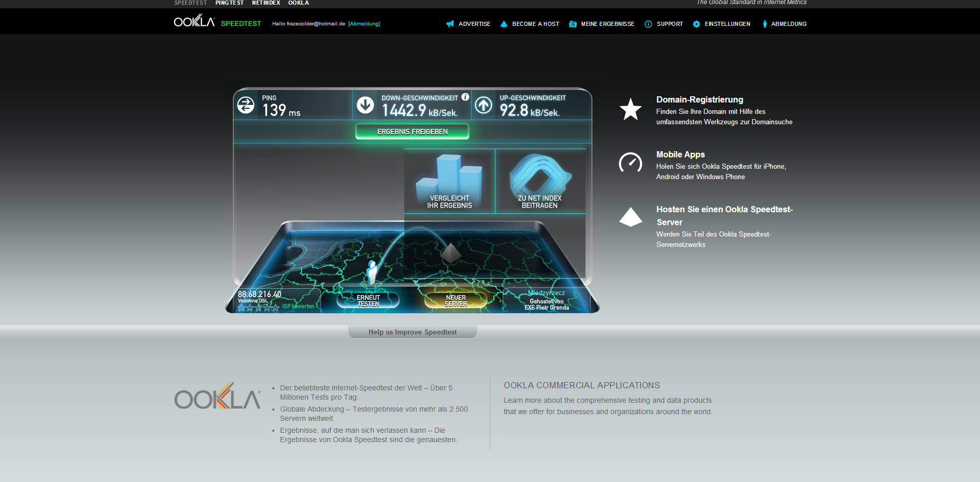The height and width of the screenshot is (482, 980).
Task: Click the gauge icon for Mobile Apps
Action: 631,163
